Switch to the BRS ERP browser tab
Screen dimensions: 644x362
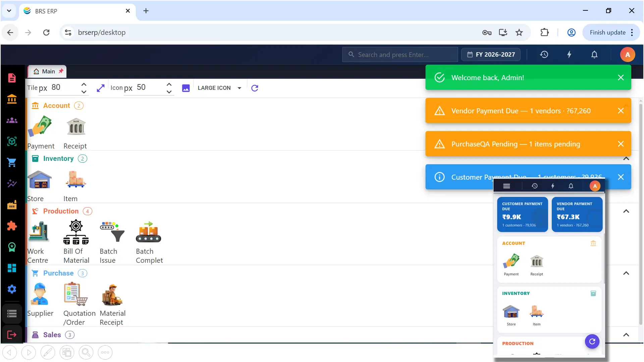coord(77,11)
